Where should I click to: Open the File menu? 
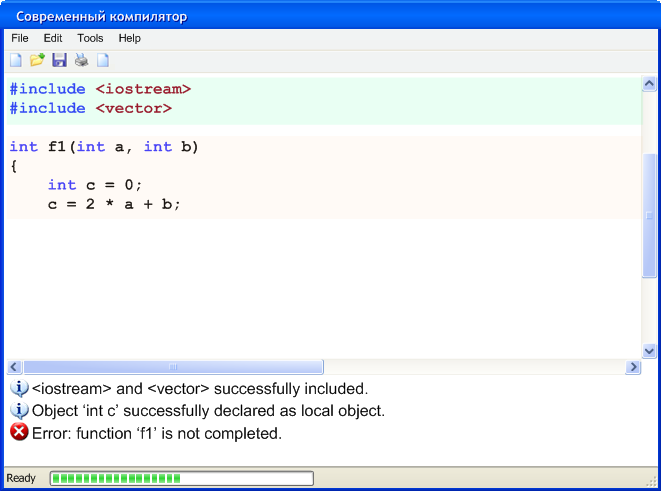pyautogui.click(x=20, y=38)
